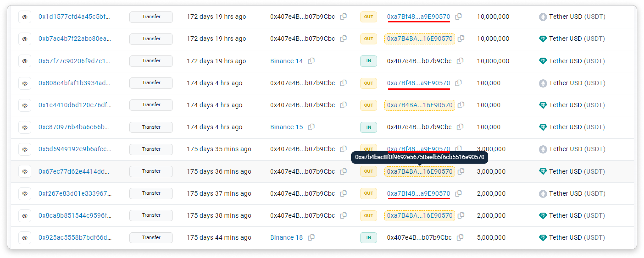Open the Binance 15 address link
The height and width of the screenshot is (258, 644).
(286, 127)
